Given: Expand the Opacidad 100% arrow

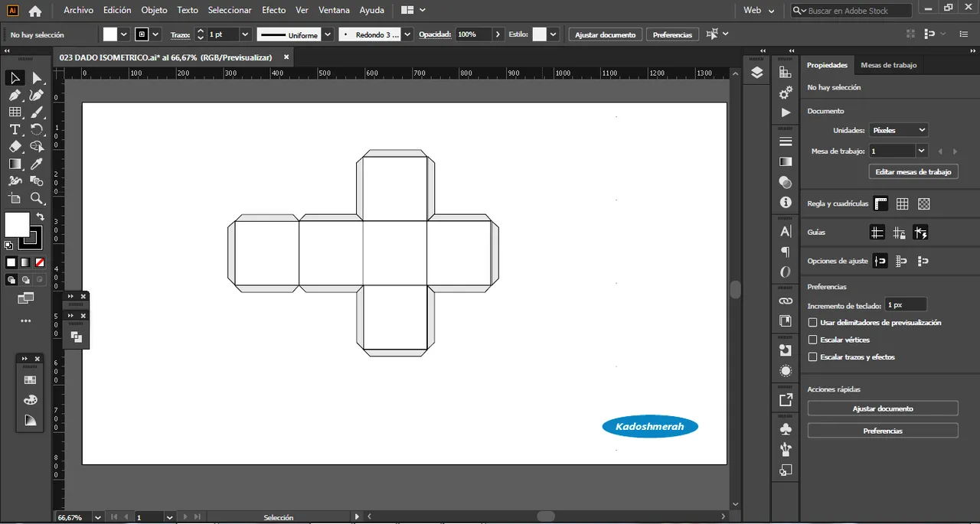Looking at the screenshot, I should (498, 34).
